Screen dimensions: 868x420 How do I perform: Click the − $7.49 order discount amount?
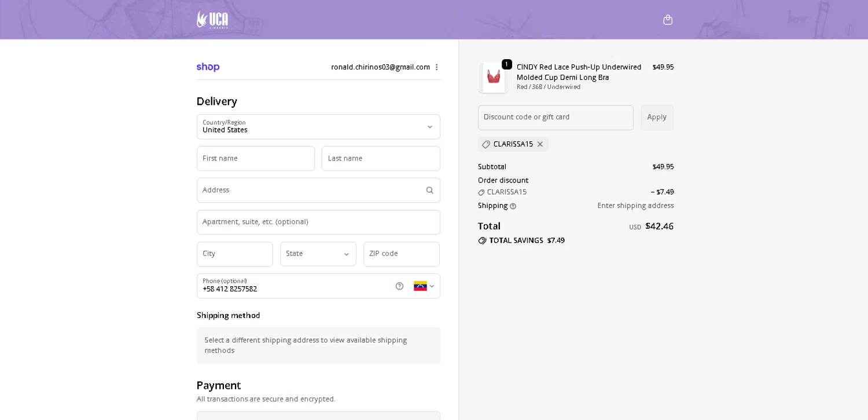point(662,192)
